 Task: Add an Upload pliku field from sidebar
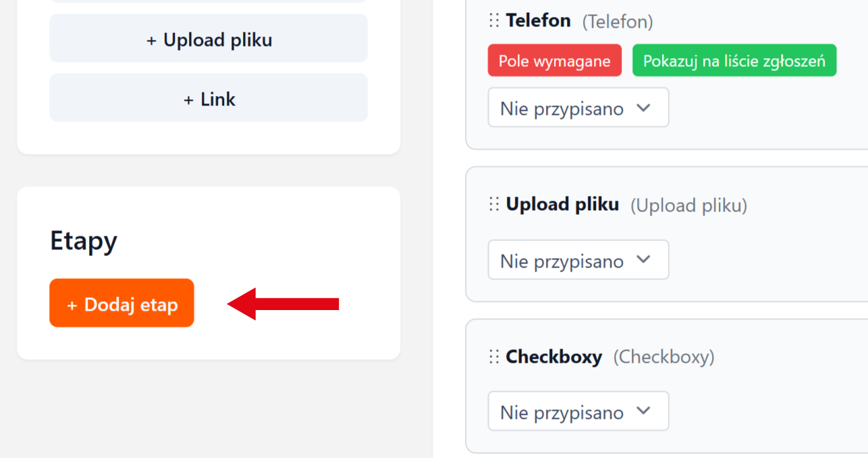[x=209, y=39]
